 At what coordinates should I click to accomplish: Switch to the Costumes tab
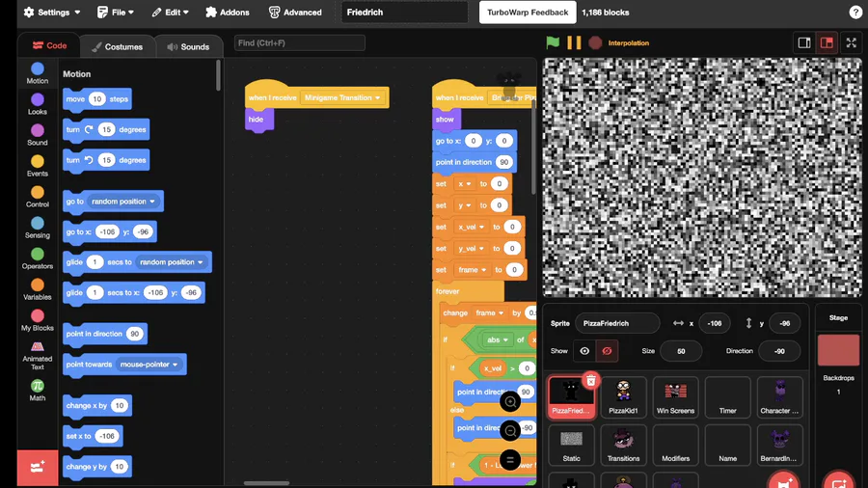coord(117,46)
